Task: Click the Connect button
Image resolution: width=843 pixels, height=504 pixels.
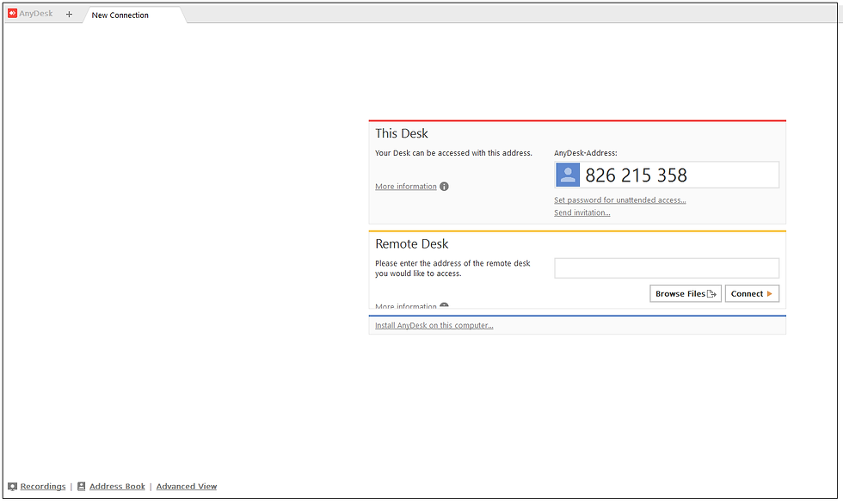Action: (x=752, y=294)
